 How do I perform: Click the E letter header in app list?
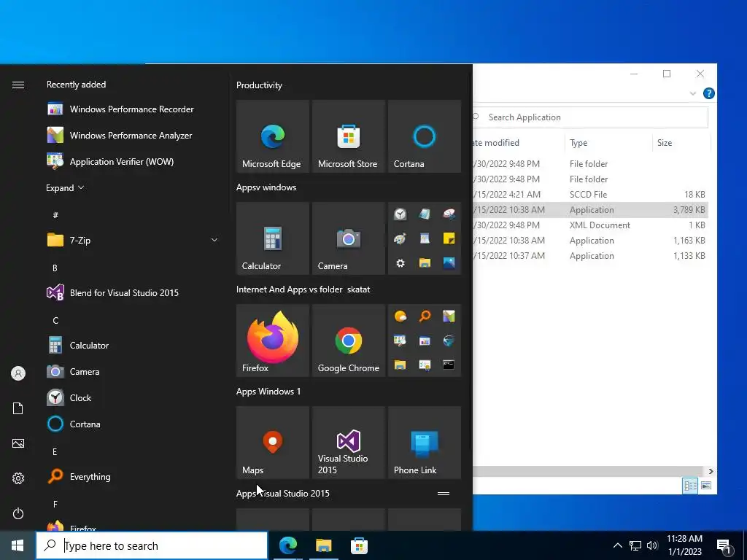pyautogui.click(x=55, y=451)
